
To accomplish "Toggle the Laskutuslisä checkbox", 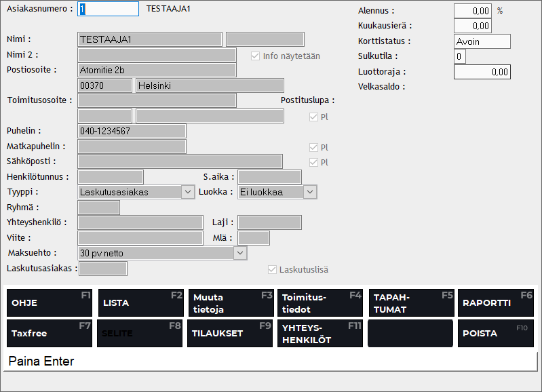I will (x=273, y=269).
